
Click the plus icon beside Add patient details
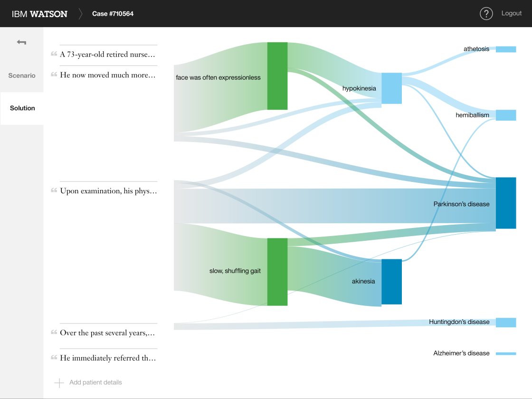coord(59,383)
